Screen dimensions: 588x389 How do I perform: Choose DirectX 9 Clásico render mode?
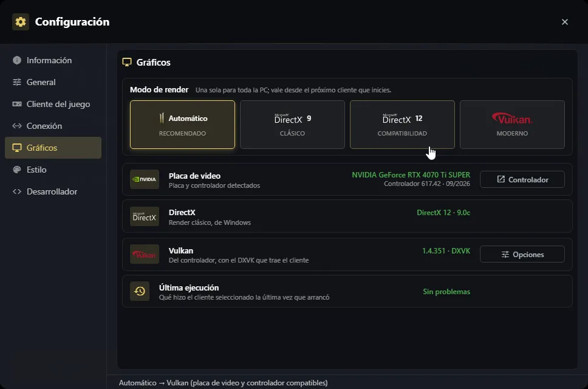pyautogui.click(x=292, y=125)
